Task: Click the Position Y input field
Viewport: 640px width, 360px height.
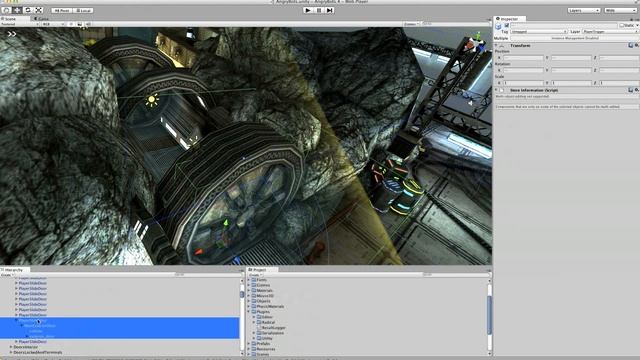Action: [x=571, y=58]
